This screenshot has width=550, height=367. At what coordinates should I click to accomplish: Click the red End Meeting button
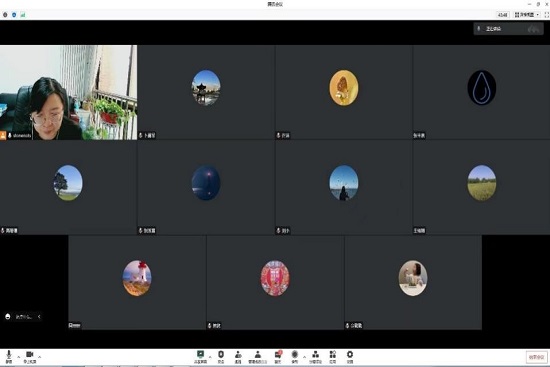(x=536, y=357)
